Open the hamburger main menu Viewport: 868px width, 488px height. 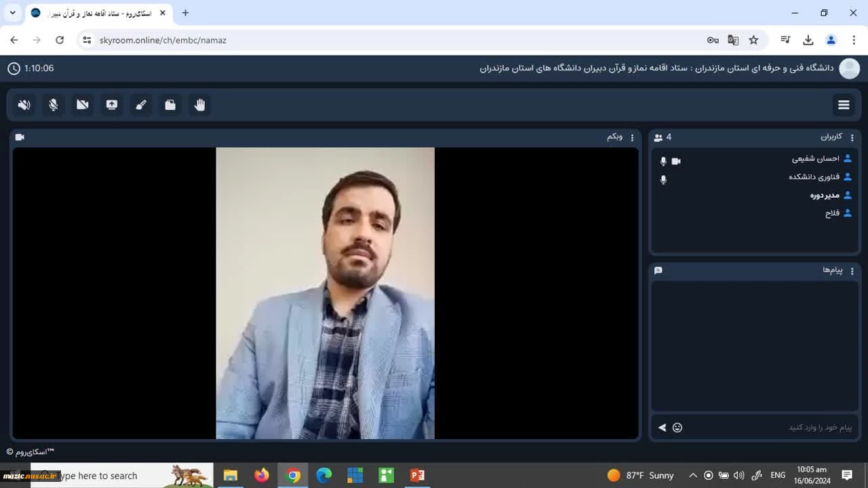click(844, 104)
